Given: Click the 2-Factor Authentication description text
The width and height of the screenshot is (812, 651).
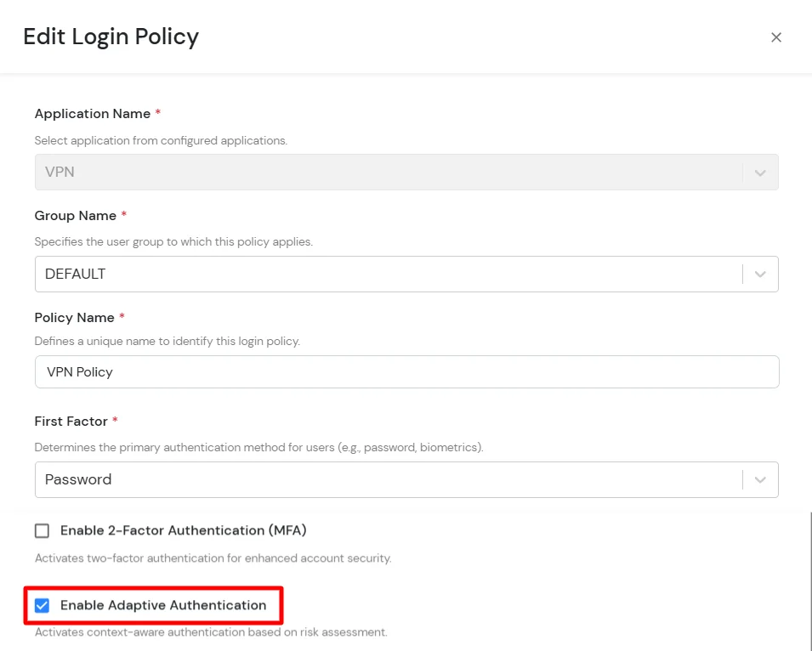Looking at the screenshot, I should click(213, 558).
